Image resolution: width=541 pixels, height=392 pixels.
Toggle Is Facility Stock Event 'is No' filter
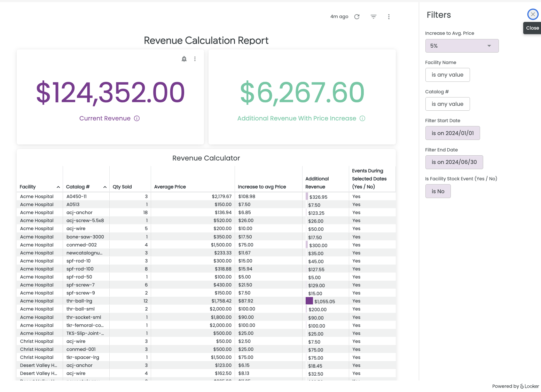(438, 191)
